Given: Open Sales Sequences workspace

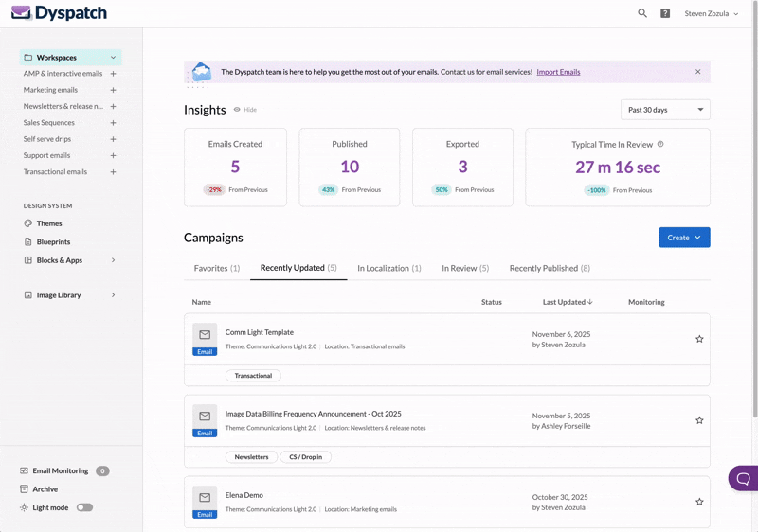Looking at the screenshot, I should click(x=49, y=123).
